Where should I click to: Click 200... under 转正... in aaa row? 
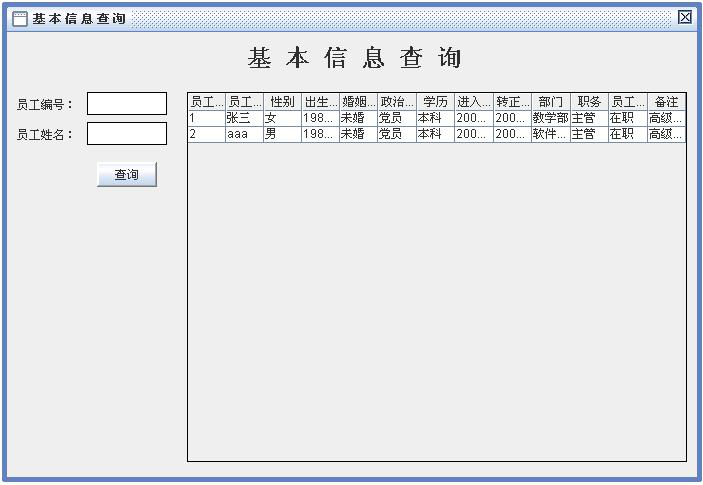click(512, 134)
